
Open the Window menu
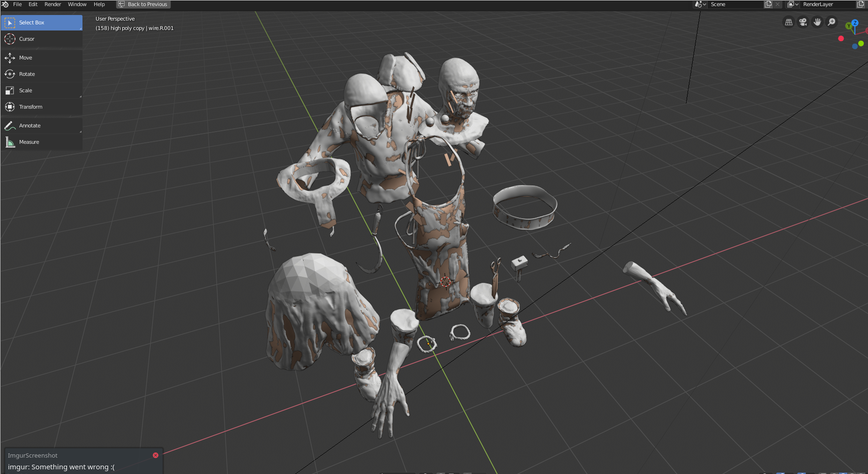77,4
